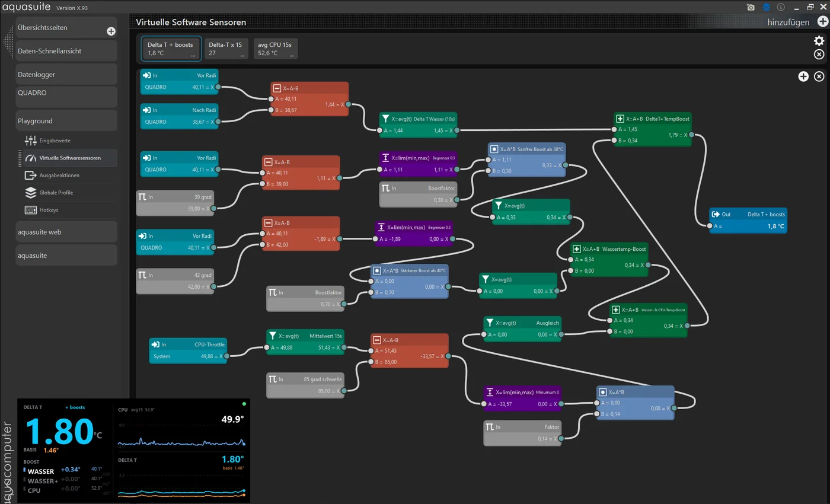Open the ellipsis on avg CPU 15s tab
This screenshot has width=830, height=504.
click(x=291, y=55)
